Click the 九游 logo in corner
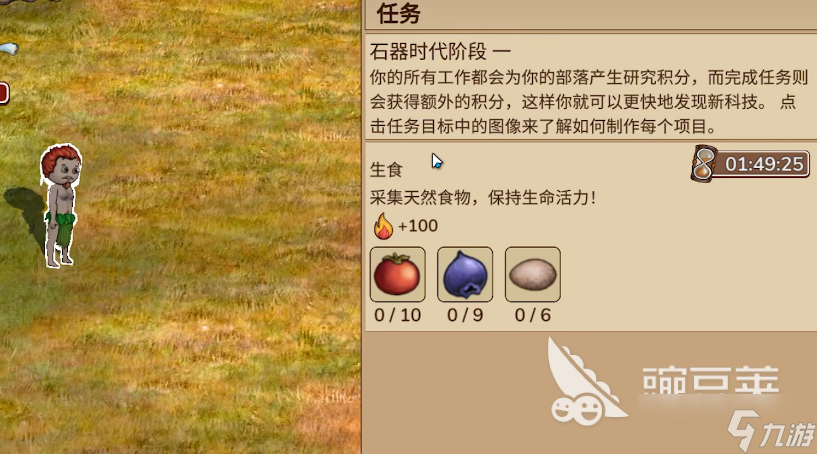 771,431
